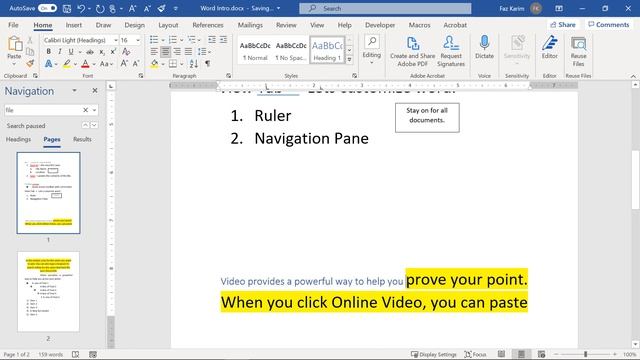Toggle Superscript formatting
Image resolution: width=640 pixels, height=360 pixels.
click(x=113, y=52)
